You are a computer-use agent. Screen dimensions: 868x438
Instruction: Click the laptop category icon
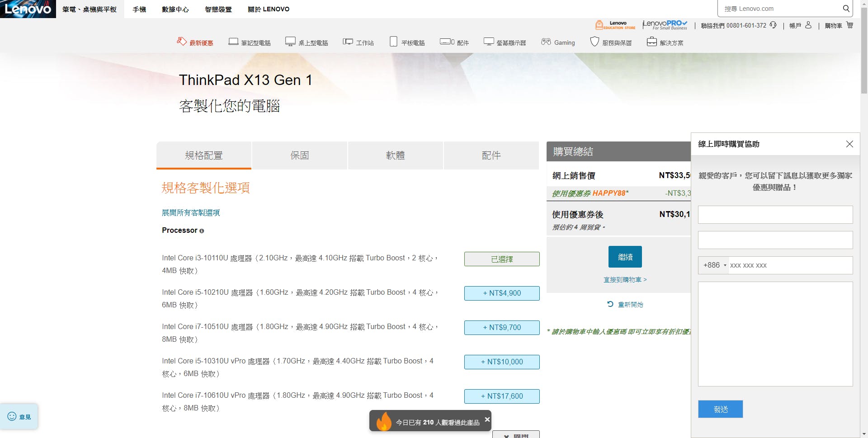tap(233, 42)
